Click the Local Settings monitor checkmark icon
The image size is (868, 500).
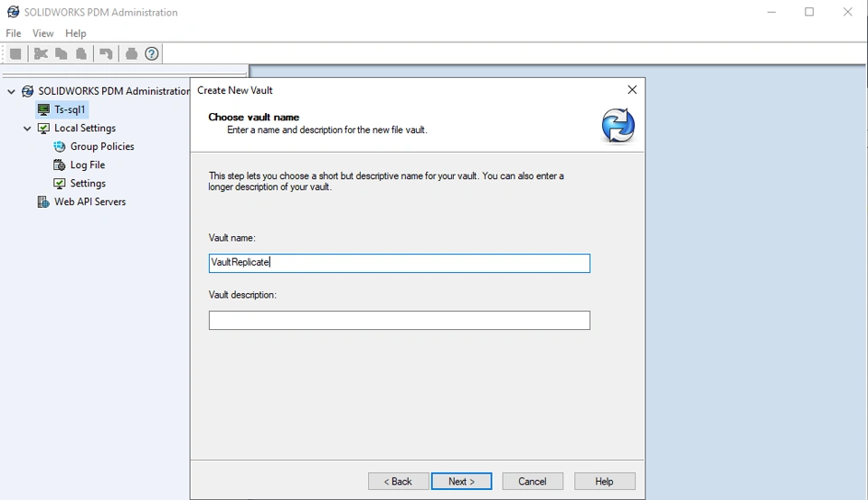click(43, 127)
